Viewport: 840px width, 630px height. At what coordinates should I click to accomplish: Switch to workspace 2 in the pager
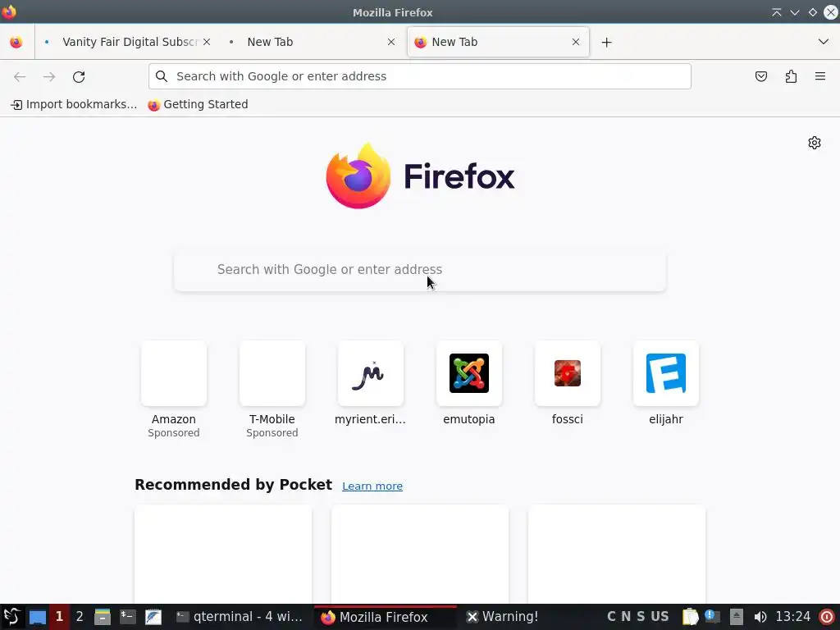point(80,617)
